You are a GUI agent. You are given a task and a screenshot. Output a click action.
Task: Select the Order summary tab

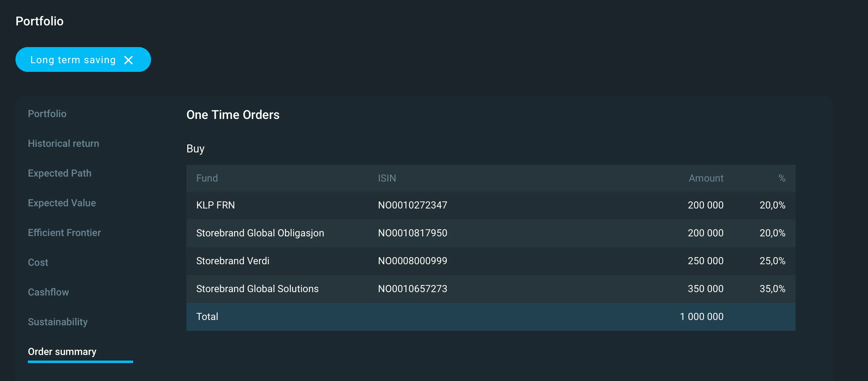(x=62, y=352)
